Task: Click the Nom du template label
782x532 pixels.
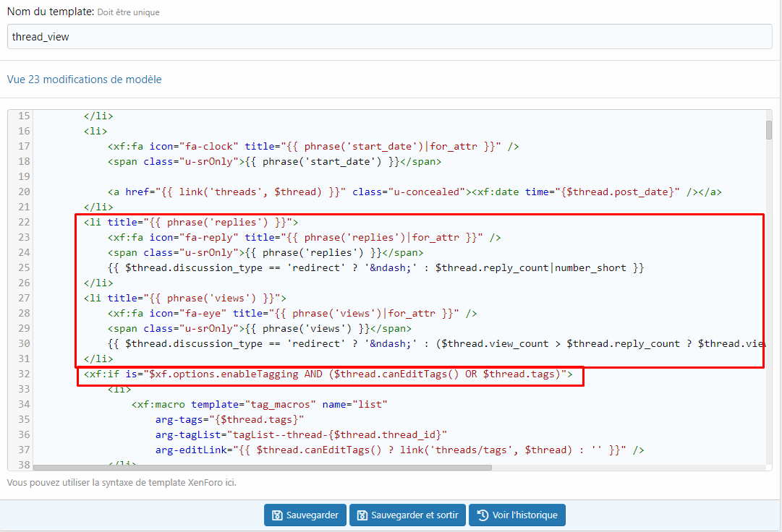Action: click(51, 12)
